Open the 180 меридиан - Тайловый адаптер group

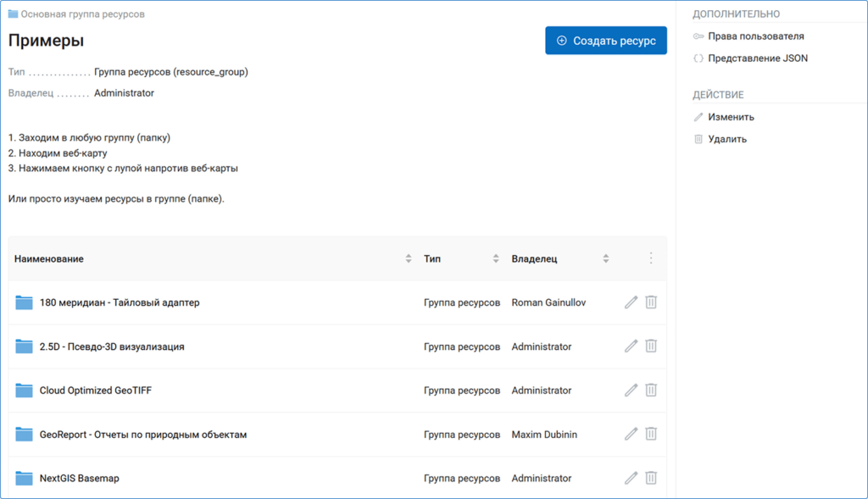tap(120, 302)
